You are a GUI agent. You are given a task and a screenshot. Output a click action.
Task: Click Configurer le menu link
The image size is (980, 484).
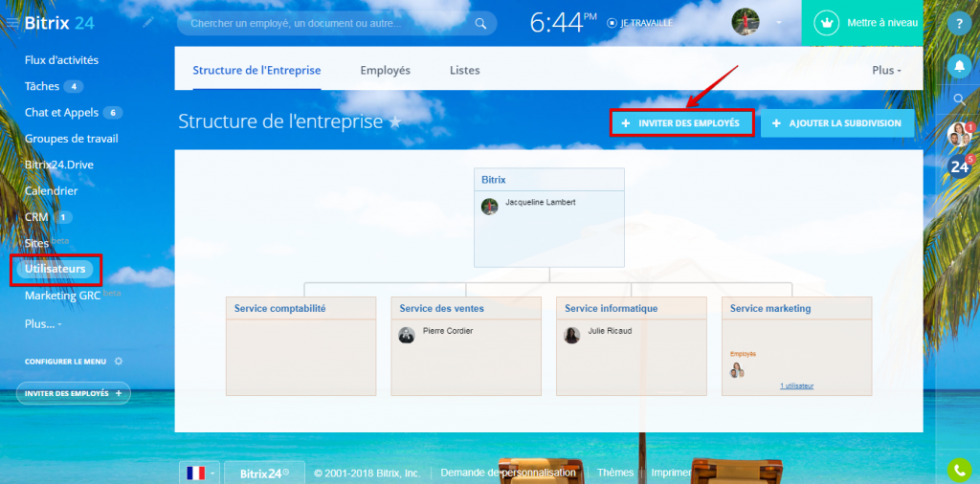coord(65,362)
